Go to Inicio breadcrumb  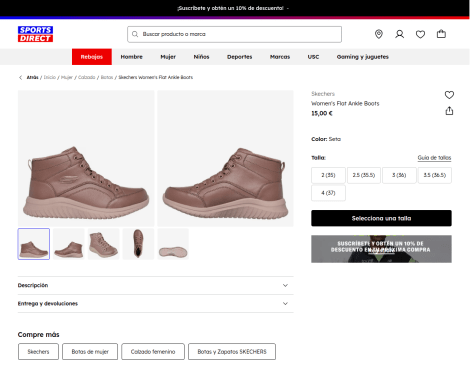(x=50, y=77)
